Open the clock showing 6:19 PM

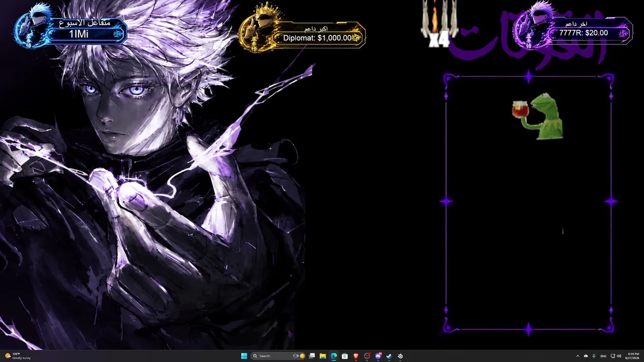tap(633, 356)
